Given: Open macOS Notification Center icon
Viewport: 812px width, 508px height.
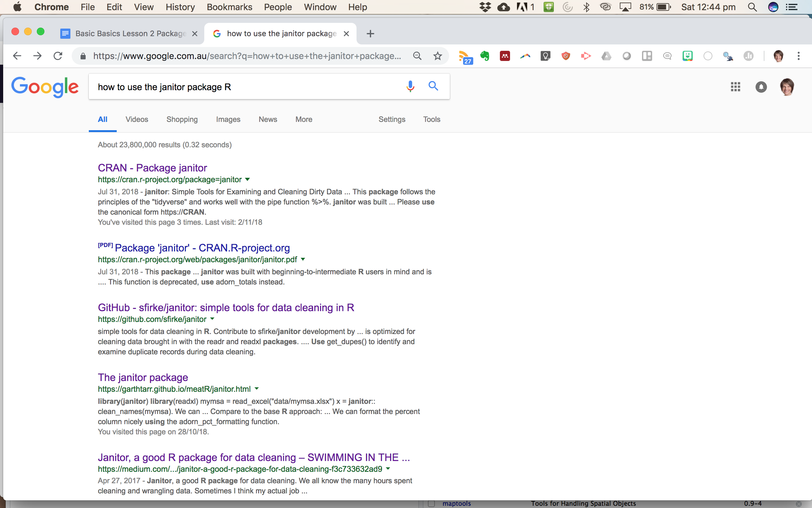Looking at the screenshot, I should tap(792, 7).
